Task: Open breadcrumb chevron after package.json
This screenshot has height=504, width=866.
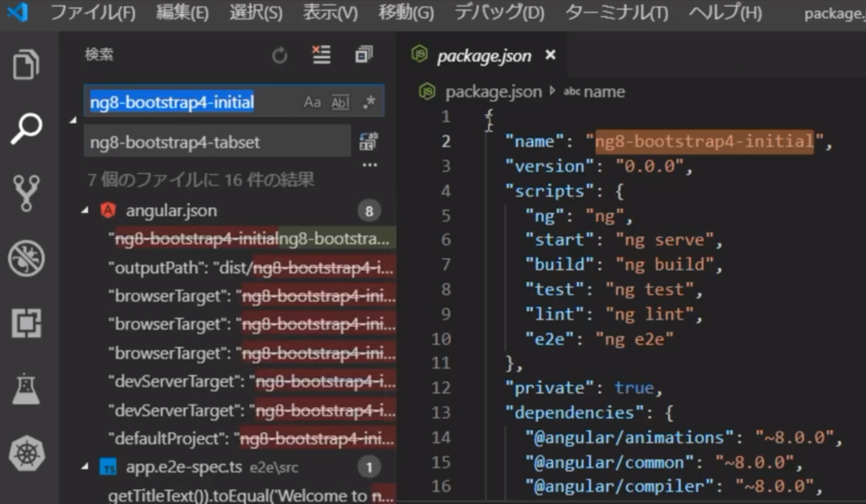Action: (552, 91)
